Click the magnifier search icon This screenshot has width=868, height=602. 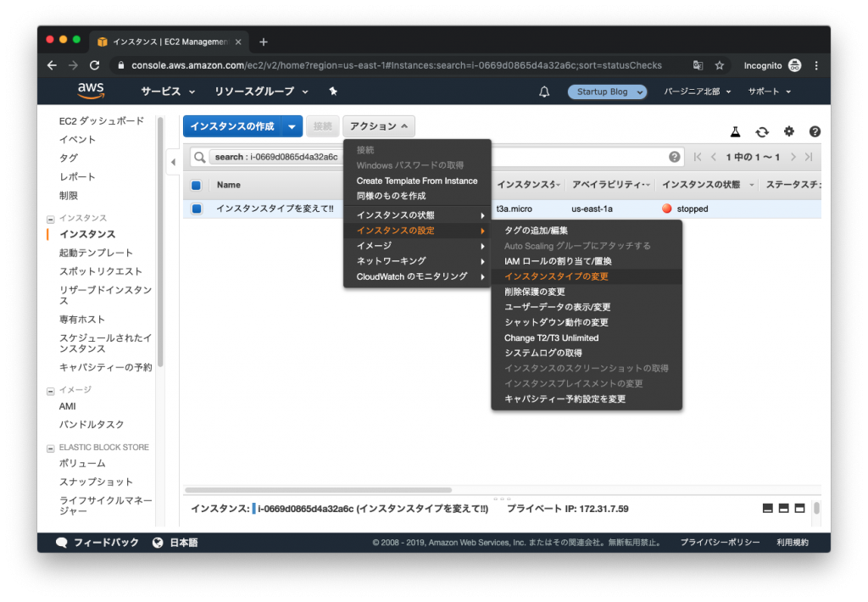[200, 158]
